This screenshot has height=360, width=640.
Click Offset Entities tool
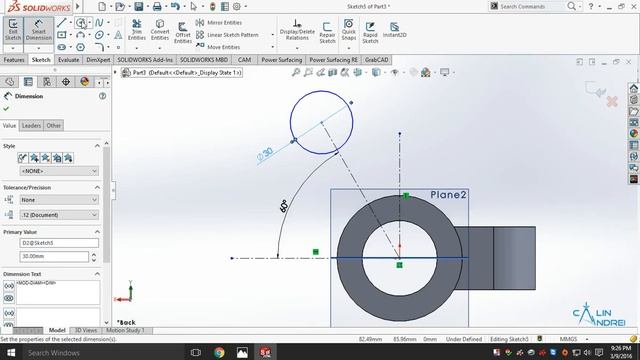coord(182,32)
